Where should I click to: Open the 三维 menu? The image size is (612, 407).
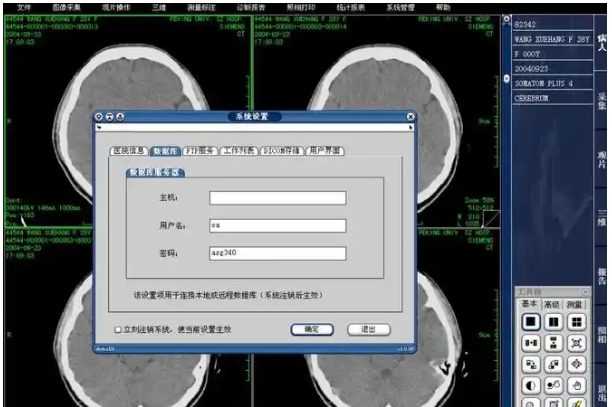click(x=159, y=7)
